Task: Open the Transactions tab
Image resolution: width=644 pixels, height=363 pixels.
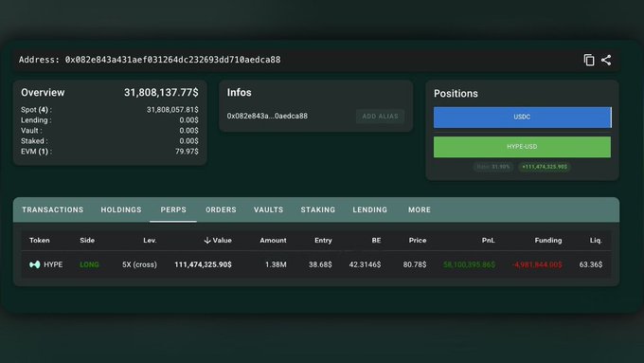Action: [53, 209]
